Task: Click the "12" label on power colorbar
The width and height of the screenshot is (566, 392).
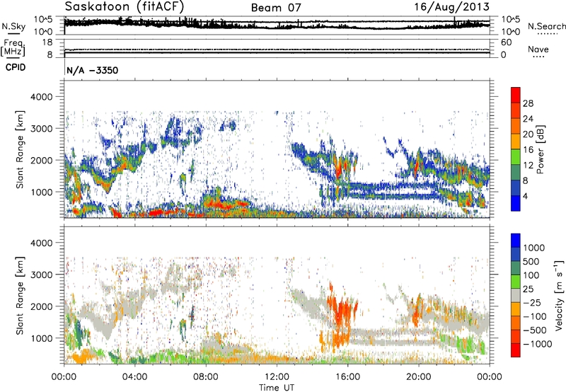Action: click(528, 166)
